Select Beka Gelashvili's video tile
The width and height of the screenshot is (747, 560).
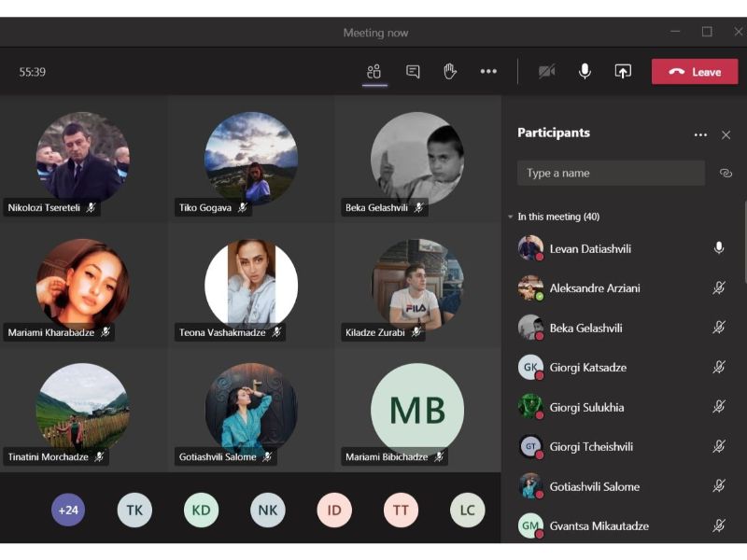tap(417, 158)
